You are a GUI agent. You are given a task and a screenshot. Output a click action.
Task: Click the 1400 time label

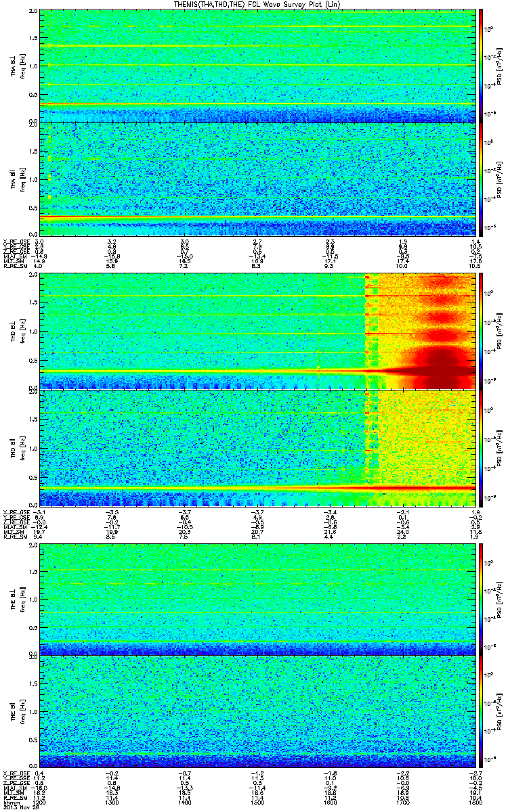click(185, 803)
